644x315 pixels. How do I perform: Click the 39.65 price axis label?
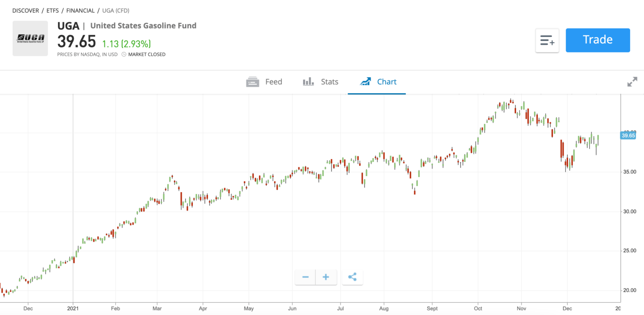(x=628, y=135)
